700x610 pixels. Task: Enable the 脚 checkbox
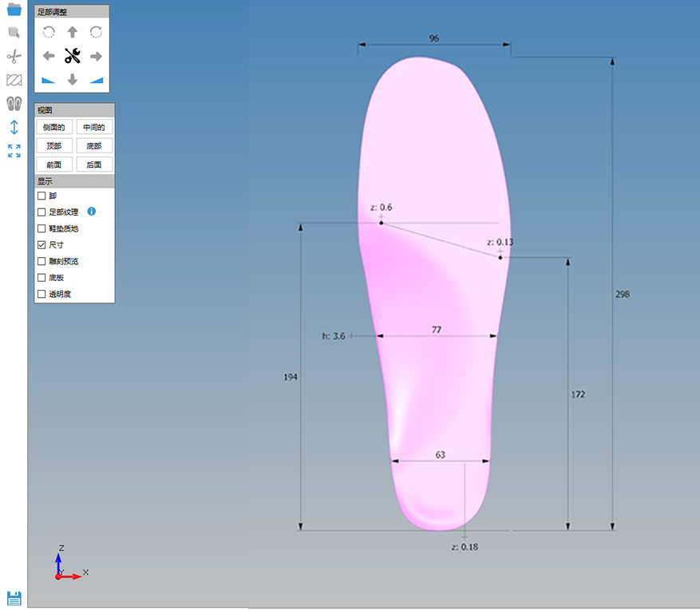click(42, 196)
